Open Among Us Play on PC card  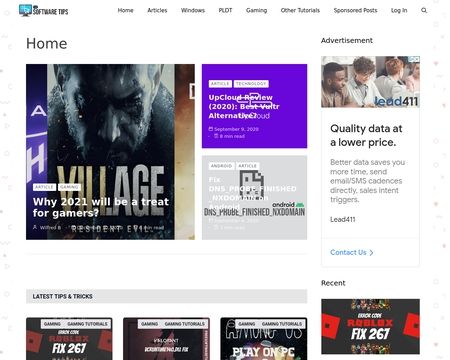[x=264, y=339]
